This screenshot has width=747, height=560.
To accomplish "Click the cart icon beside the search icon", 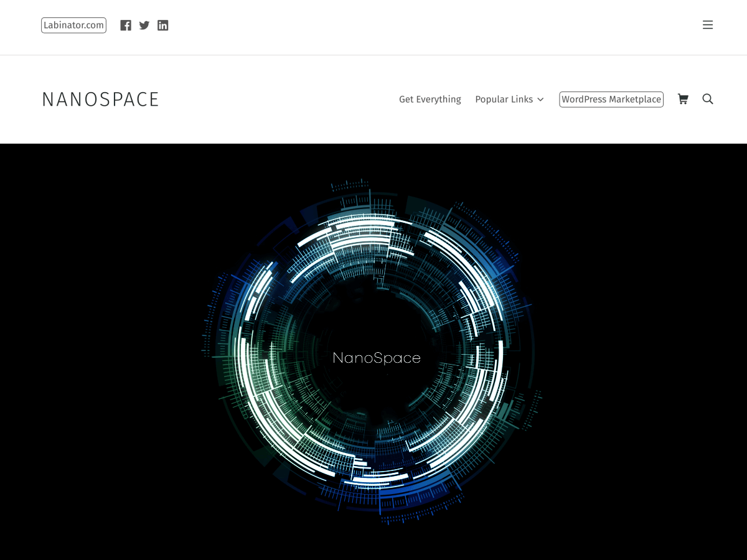I will (683, 99).
